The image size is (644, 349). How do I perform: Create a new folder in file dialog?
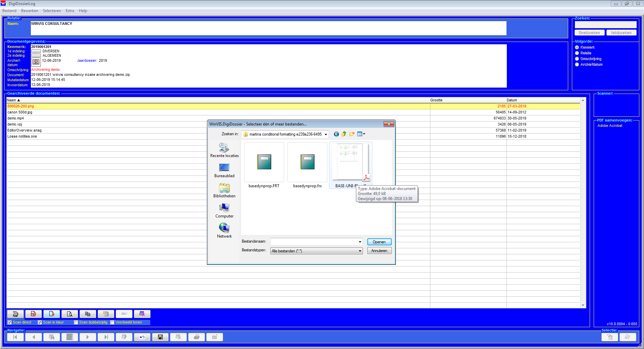pyautogui.click(x=352, y=134)
